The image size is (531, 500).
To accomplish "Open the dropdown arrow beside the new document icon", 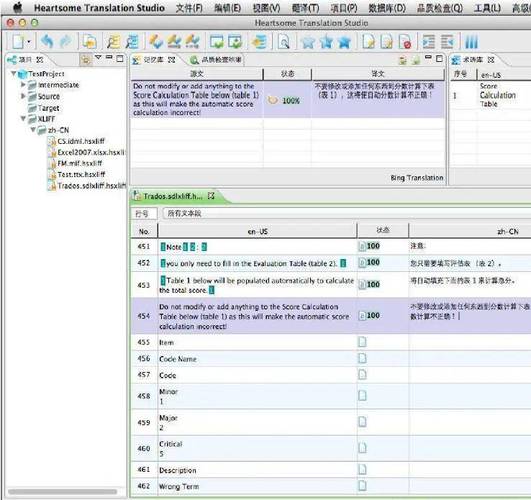I will point(29,42).
